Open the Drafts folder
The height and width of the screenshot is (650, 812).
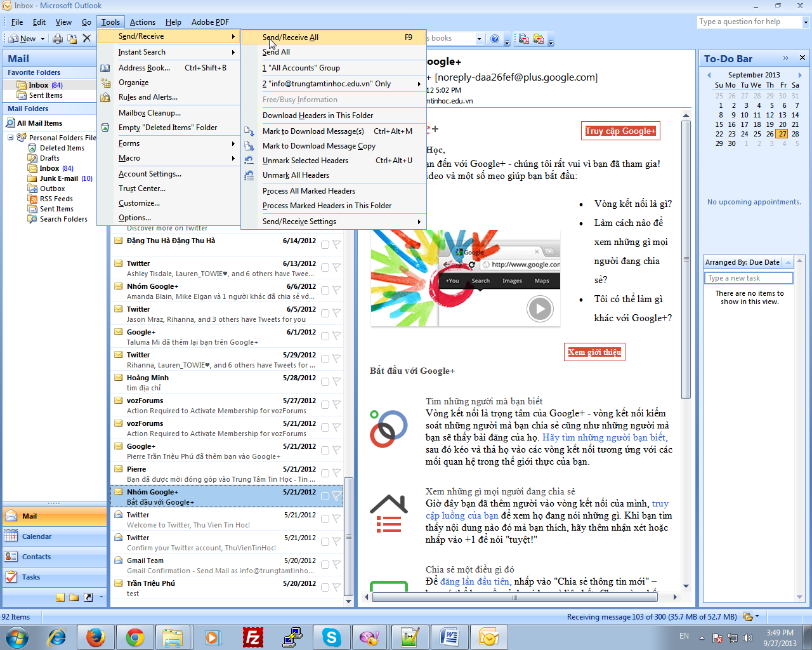pos(49,158)
